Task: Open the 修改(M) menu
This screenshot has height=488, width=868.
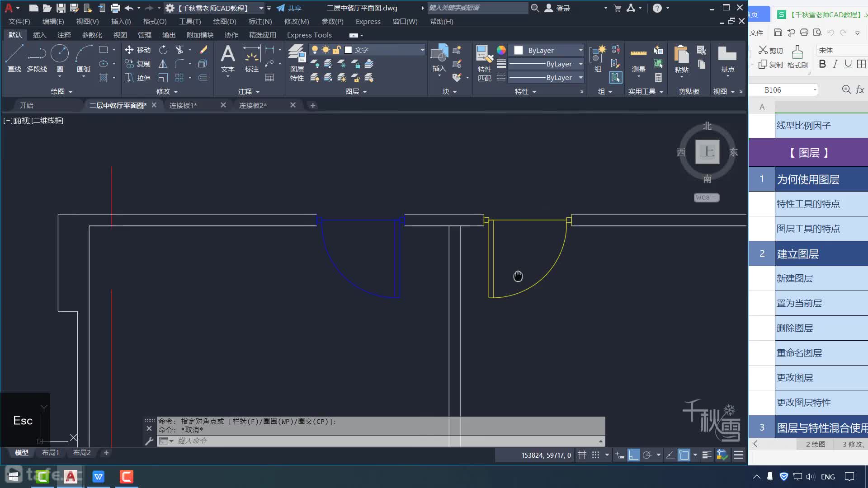Action: (297, 21)
